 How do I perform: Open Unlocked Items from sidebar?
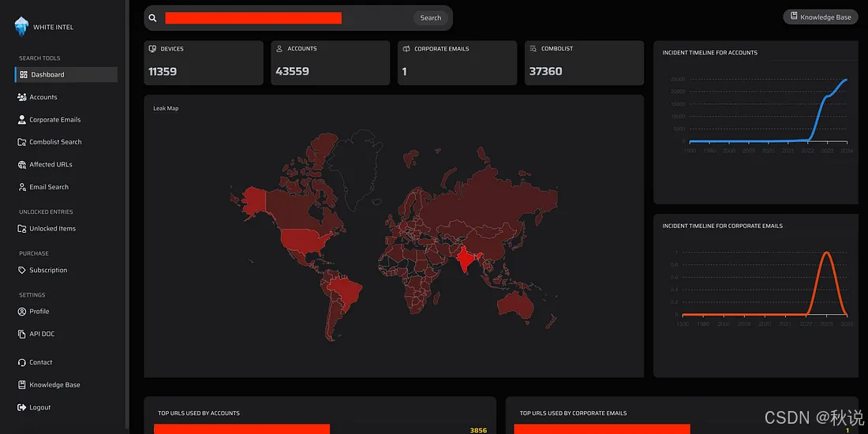[x=52, y=229]
